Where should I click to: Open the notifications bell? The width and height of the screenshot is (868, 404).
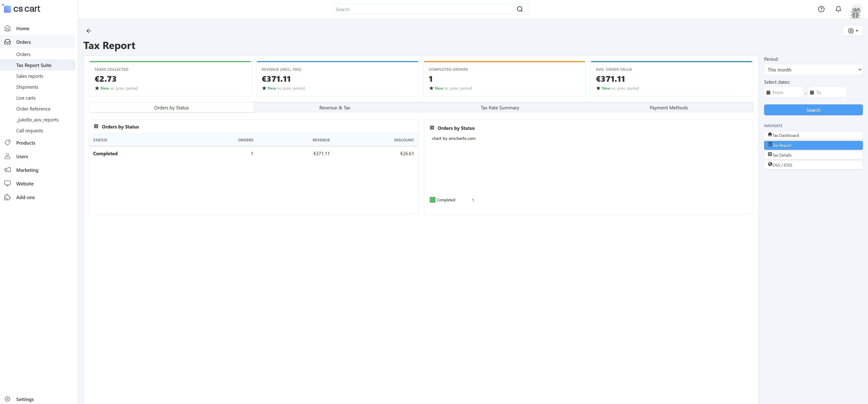pos(838,9)
